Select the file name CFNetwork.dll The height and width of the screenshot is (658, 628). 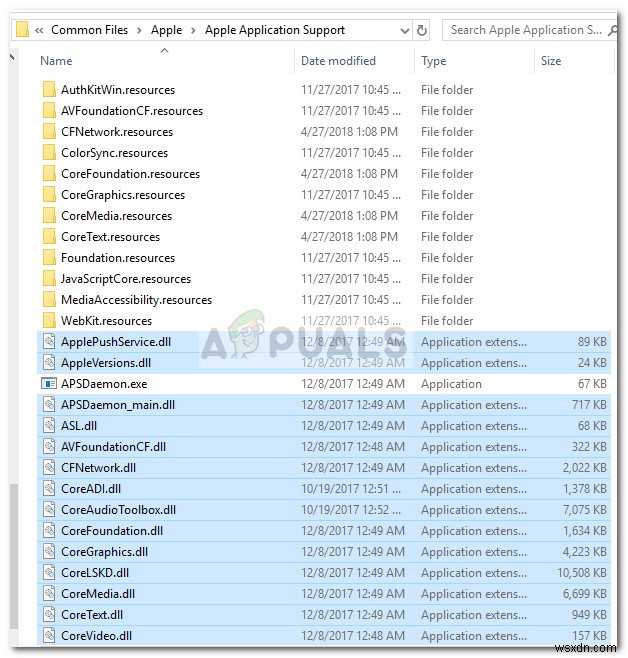click(99, 467)
